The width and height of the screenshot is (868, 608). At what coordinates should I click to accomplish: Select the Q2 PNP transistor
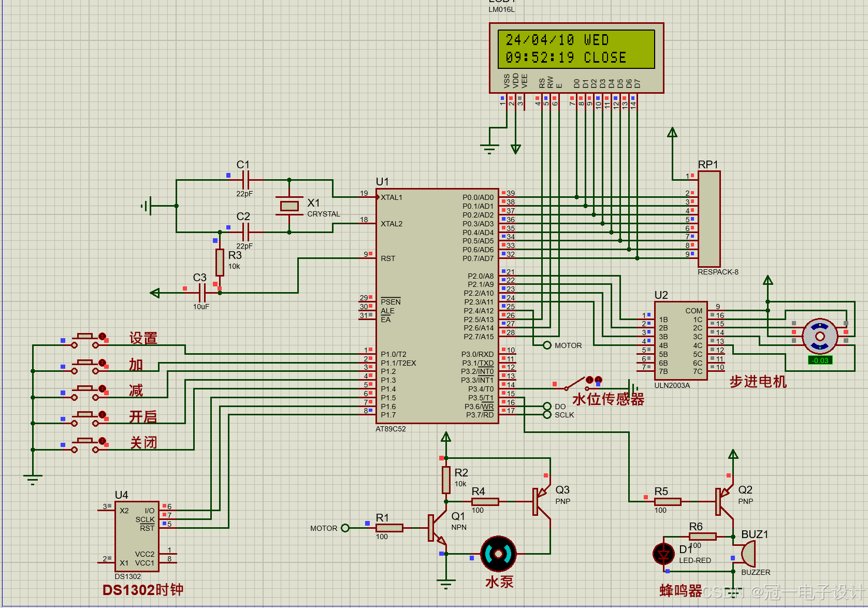click(725, 501)
